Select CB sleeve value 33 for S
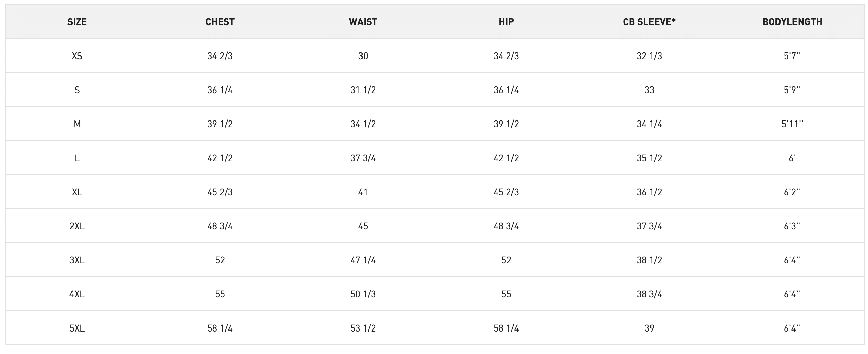The height and width of the screenshot is (354, 868). tap(649, 90)
